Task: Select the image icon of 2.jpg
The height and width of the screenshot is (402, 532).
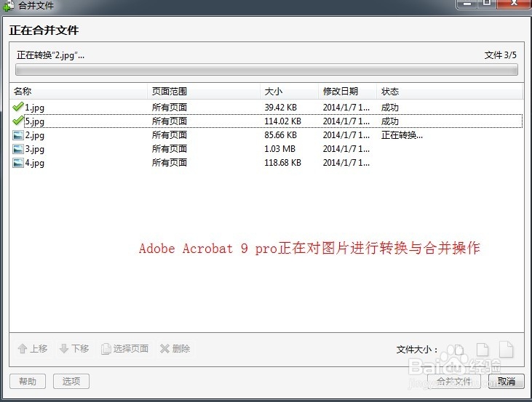Action: [x=17, y=135]
